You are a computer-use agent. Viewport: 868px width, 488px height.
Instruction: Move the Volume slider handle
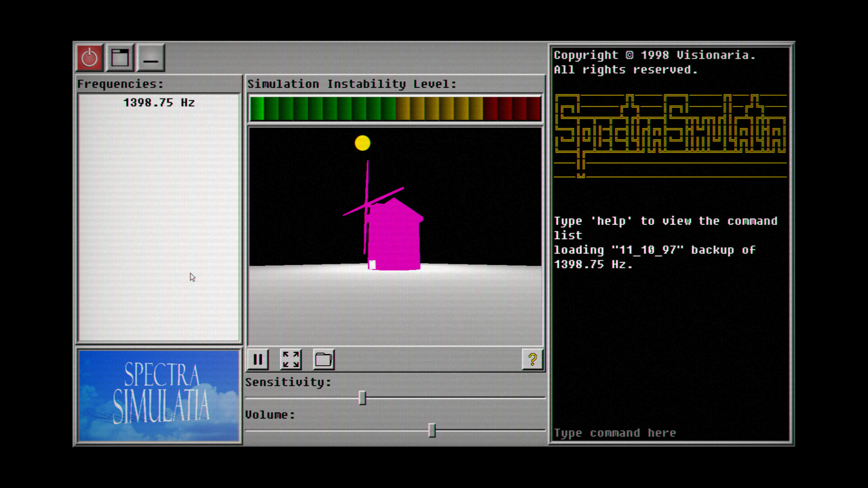(432, 430)
